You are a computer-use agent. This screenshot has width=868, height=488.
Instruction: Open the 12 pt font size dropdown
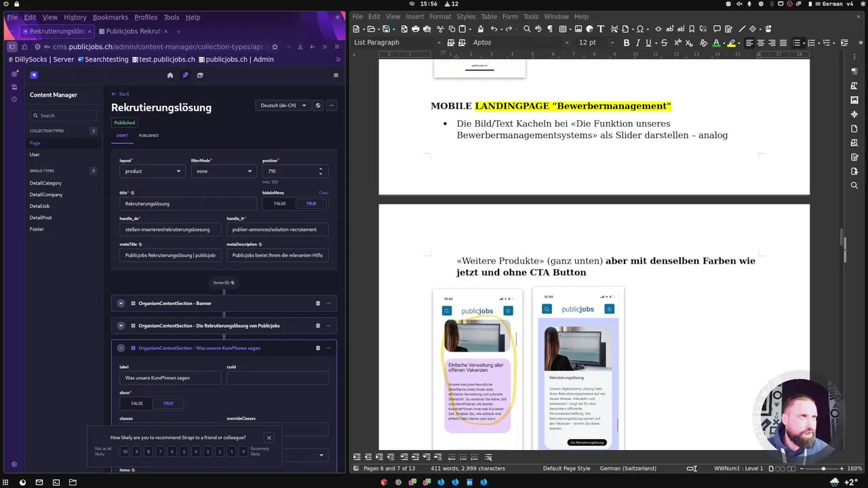[612, 43]
